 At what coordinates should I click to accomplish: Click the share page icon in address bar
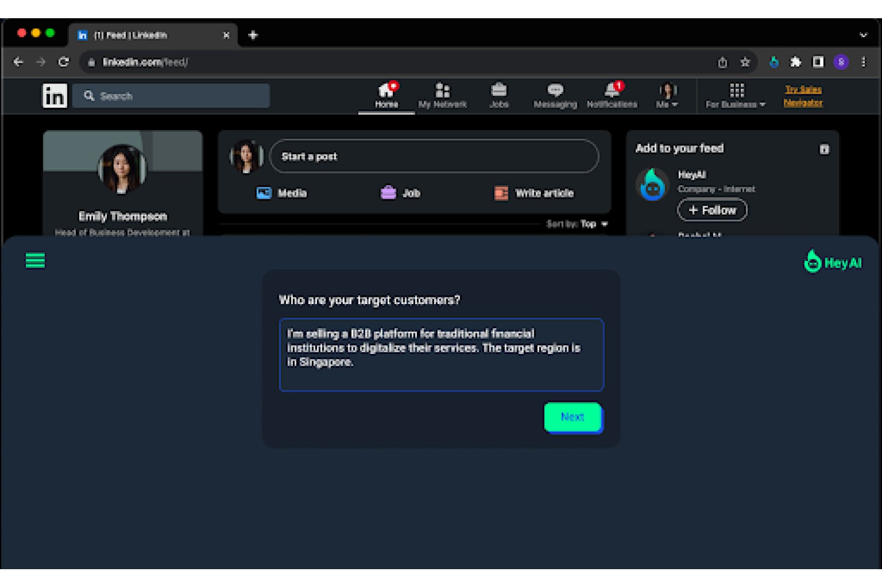[723, 62]
